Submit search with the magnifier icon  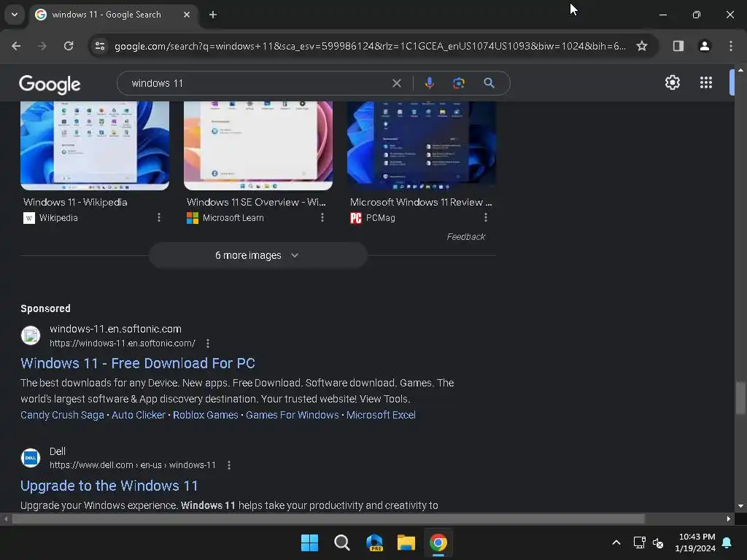pyautogui.click(x=489, y=83)
